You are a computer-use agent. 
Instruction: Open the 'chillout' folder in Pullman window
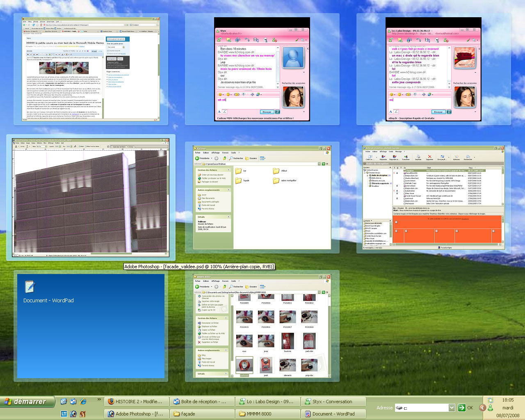point(276,171)
